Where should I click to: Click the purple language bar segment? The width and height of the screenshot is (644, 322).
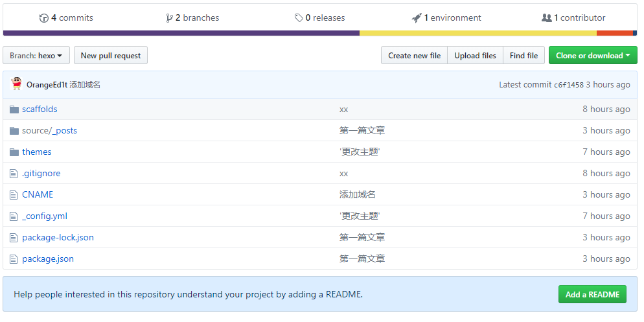pos(181,33)
